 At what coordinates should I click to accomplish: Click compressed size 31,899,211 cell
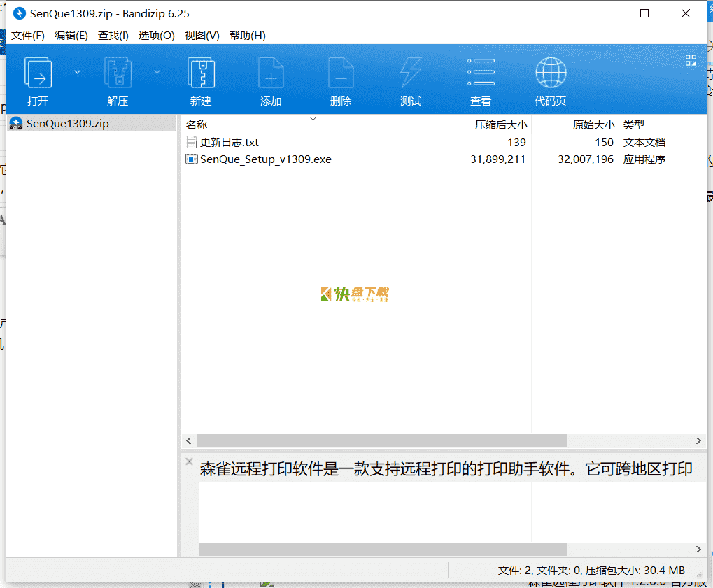pyautogui.click(x=498, y=159)
